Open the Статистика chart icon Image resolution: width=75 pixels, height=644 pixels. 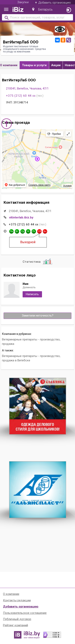pos(47,262)
